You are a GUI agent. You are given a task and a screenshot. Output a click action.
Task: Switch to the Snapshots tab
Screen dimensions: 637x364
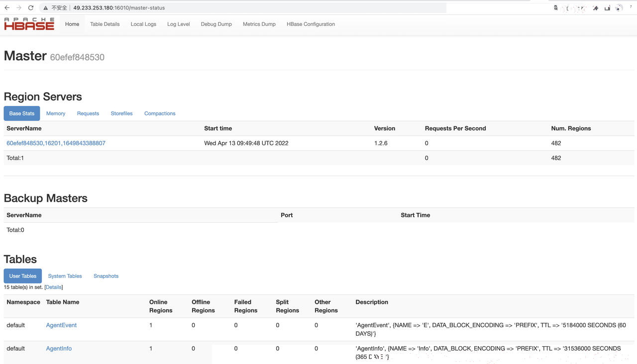point(106,276)
